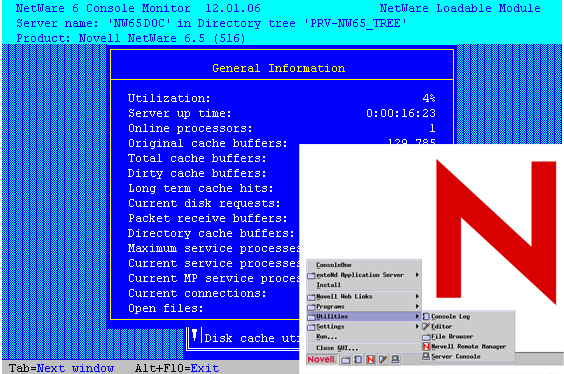Screen dimensions: 564x374
Task: Click the arrow next to Utilities
Action: [417, 316]
